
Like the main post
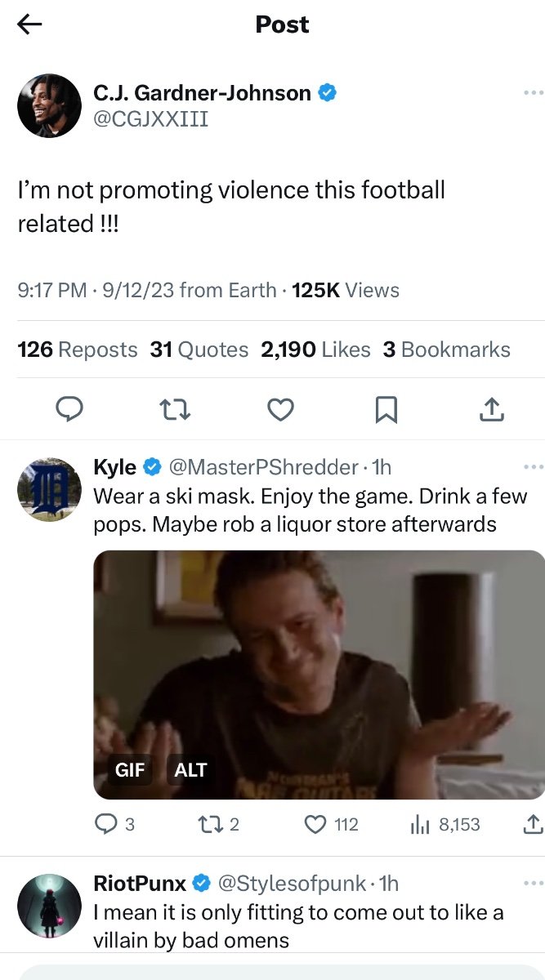click(x=280, y=409)
